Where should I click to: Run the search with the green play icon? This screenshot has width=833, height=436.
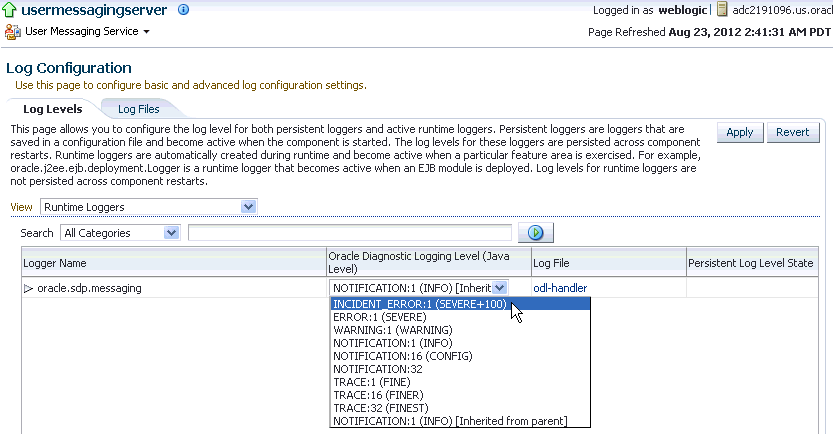[x=536, y=233]
